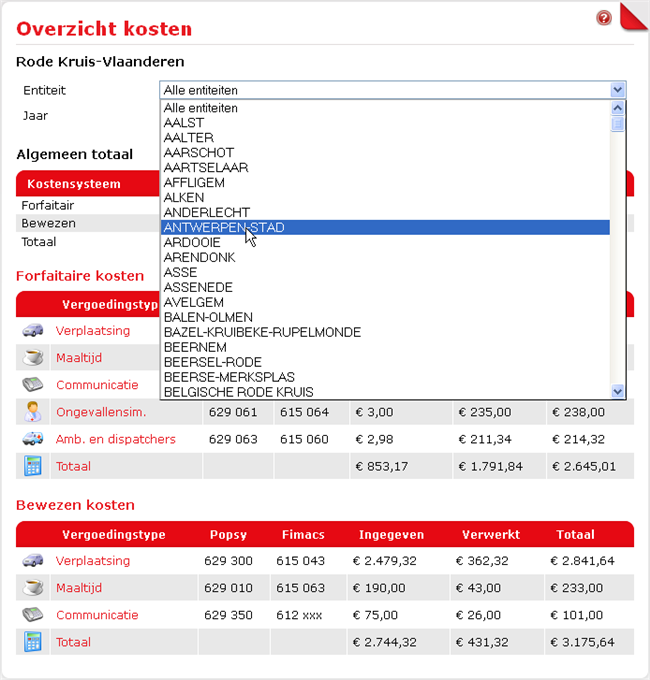Click the red help question mark icon
Screen dimensions: 650x680
point(604,18)
